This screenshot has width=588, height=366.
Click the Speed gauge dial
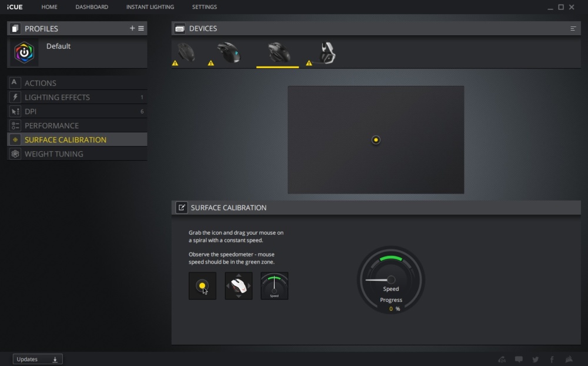[391, 280]
